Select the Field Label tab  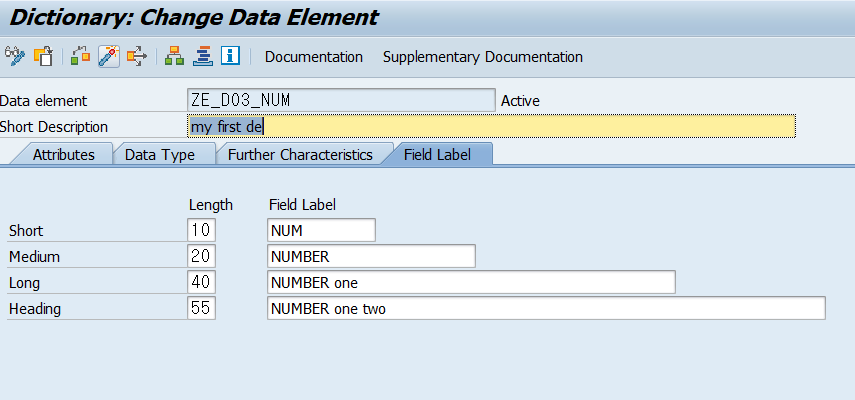point(437,154)
